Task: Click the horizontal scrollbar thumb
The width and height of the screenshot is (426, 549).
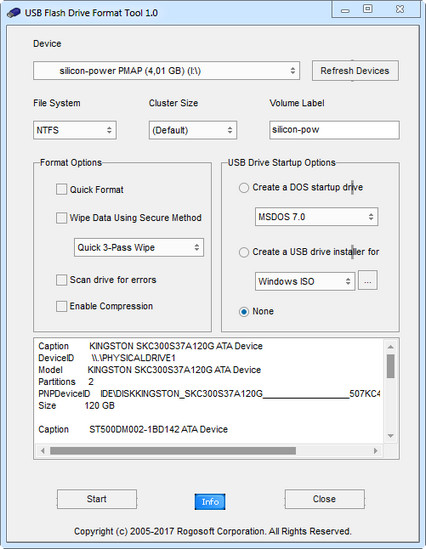Action: [x=173, y=451]
